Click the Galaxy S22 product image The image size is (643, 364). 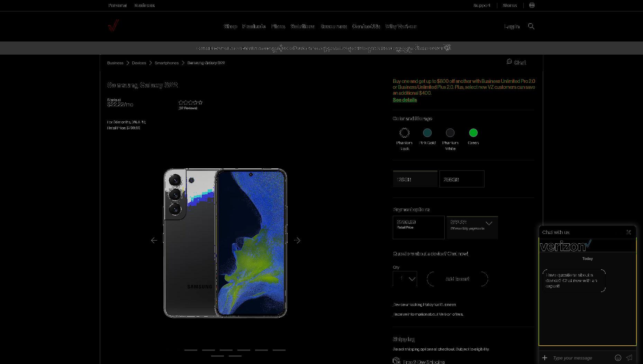click(225, 243)
